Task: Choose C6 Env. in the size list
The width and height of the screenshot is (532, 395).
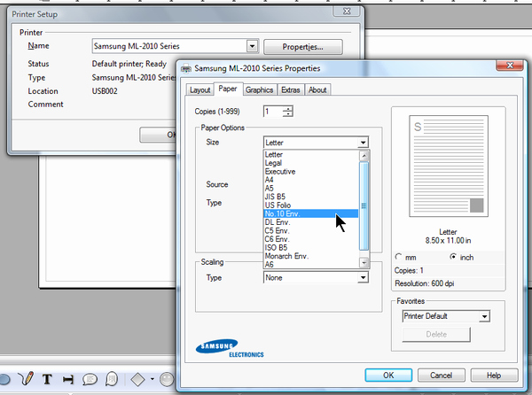Action: point(311,239)
